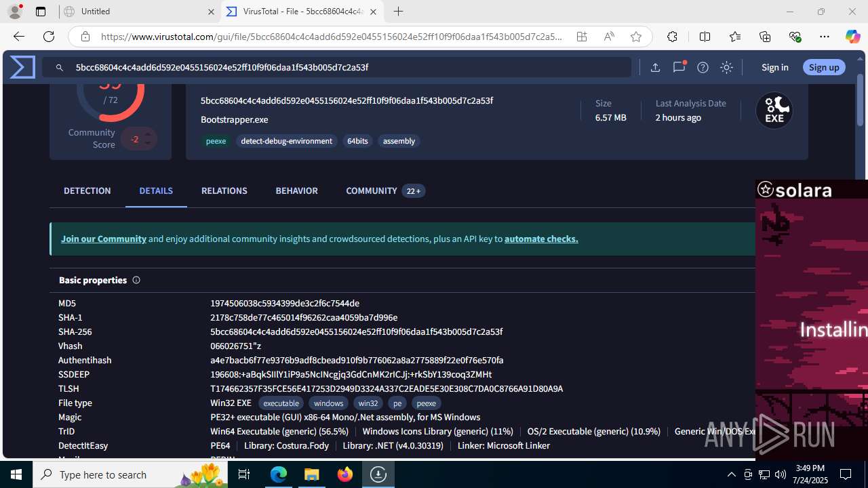Click the detect-debug-environment tag
The height and width of the screenshot is (488, 868).
pyautogui.click(x=286, y=141)
